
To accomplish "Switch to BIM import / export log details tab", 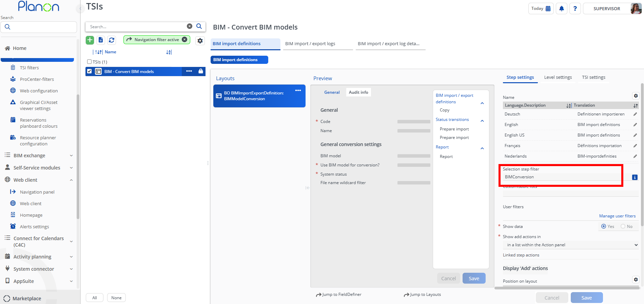I will (x=391, y=44).
